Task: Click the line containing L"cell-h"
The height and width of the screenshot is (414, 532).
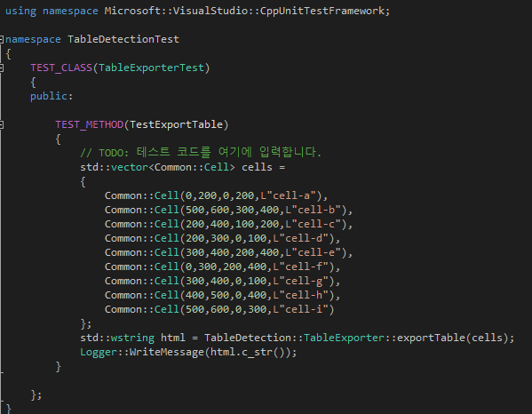Action: pos(223,296)
